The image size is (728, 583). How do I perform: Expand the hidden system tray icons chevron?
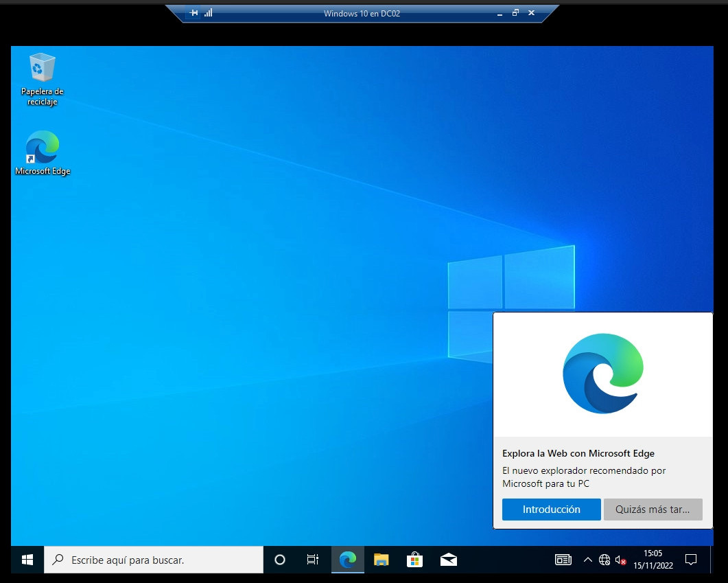[587, 560]
